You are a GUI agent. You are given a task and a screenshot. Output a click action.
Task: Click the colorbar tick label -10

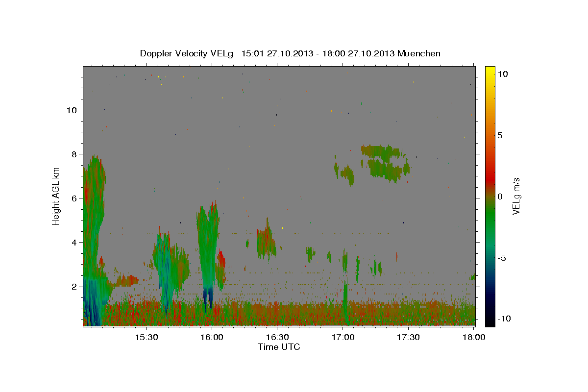click(504, 318)
